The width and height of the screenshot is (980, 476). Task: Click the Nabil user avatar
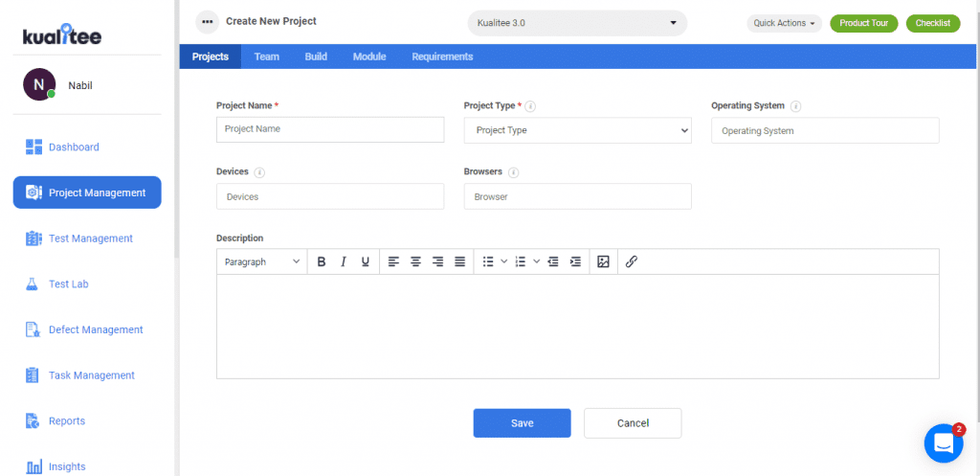click(x=39, y=84)
